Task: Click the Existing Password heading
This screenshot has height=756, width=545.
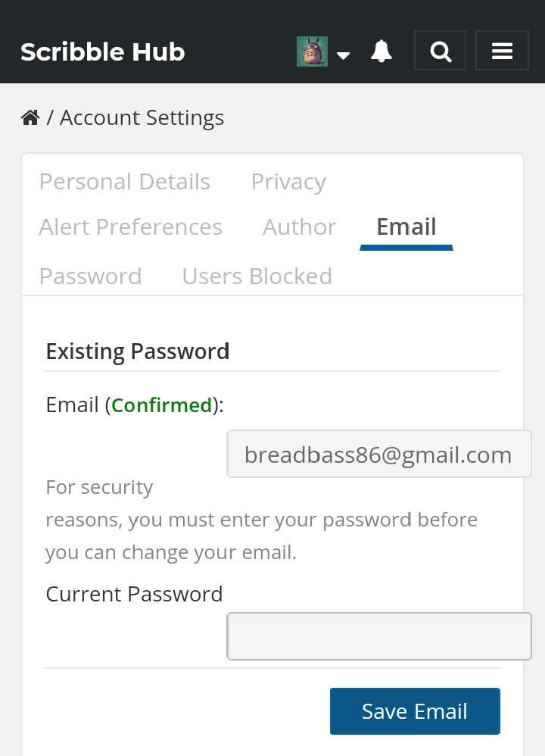Action: tap(138, 351)
